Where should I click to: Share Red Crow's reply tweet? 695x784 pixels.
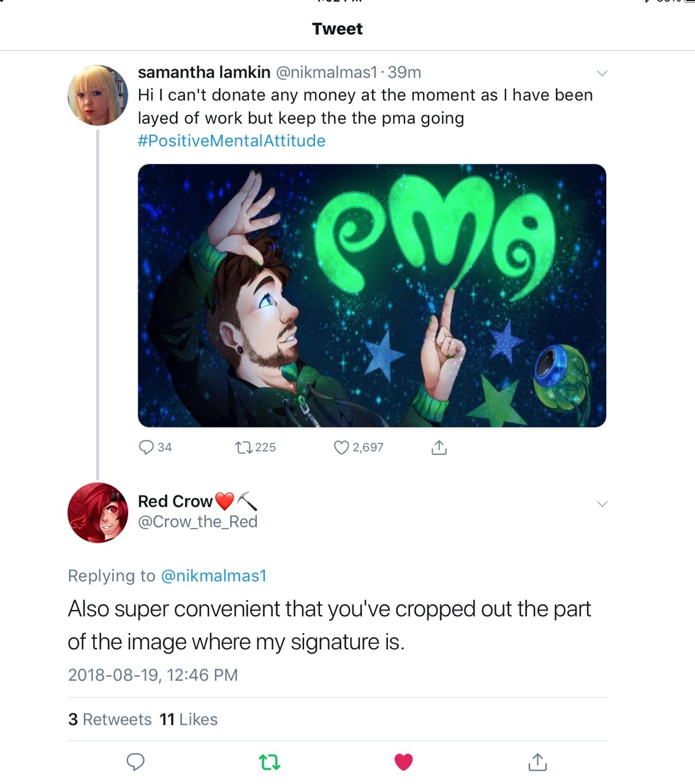click(x=537, y=762)
